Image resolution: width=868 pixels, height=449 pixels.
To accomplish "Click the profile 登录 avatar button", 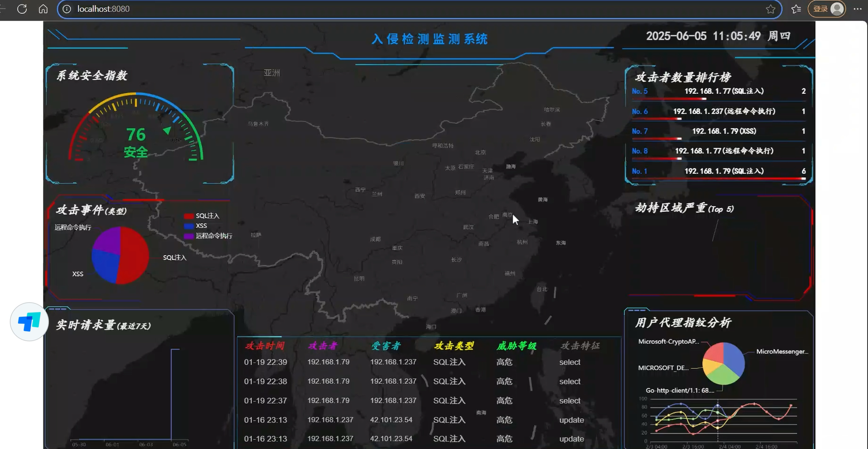I will tap(827, 9).
